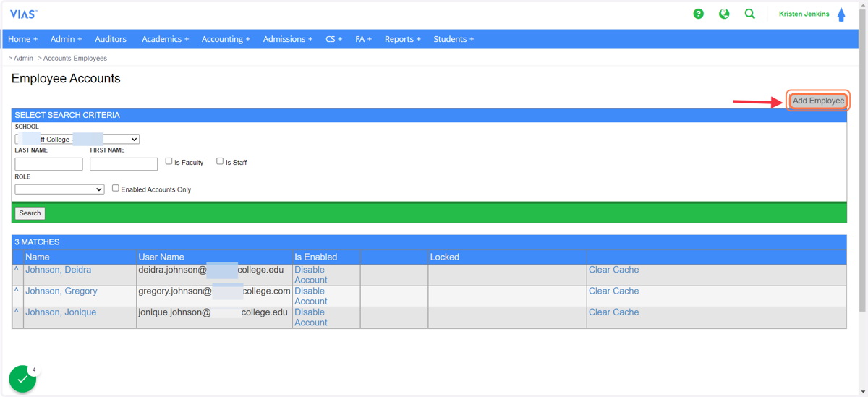Expand the caret for Johnson, Gregory row
The image size is (868, 397).
coord(17,291)
